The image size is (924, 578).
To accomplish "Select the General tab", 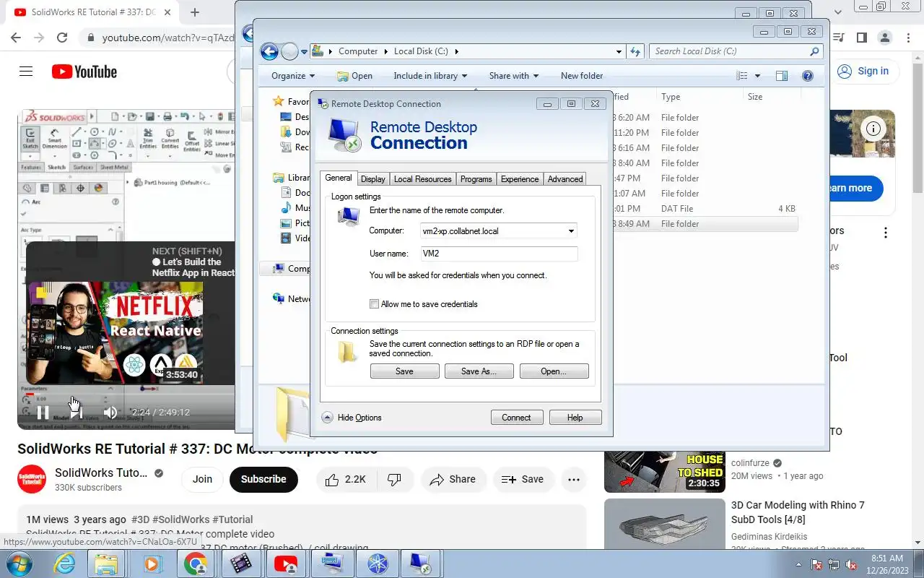I will (338, 178).
